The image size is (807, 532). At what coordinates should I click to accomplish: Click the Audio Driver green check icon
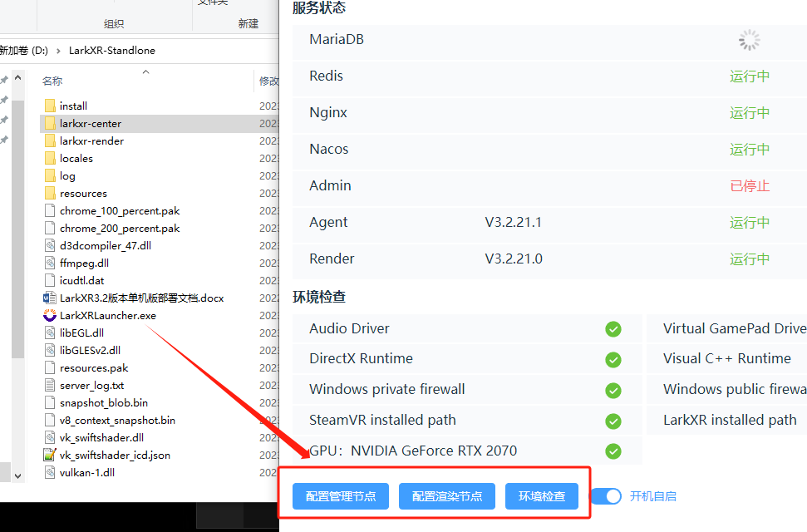613,329
